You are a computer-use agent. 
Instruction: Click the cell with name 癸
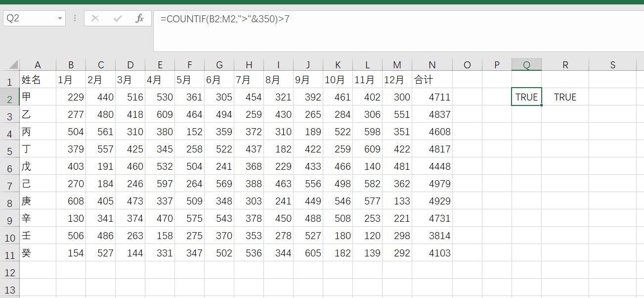coord(38,253)
